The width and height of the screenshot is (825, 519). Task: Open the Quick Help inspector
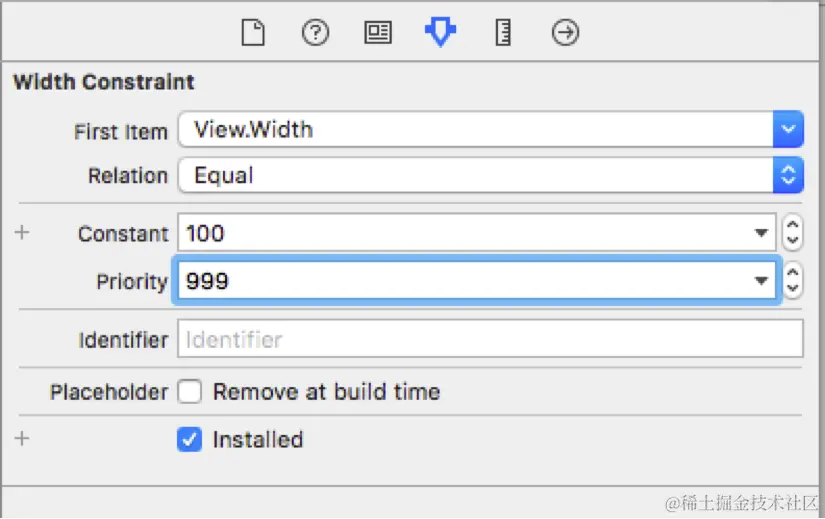(x=315, y=33)
